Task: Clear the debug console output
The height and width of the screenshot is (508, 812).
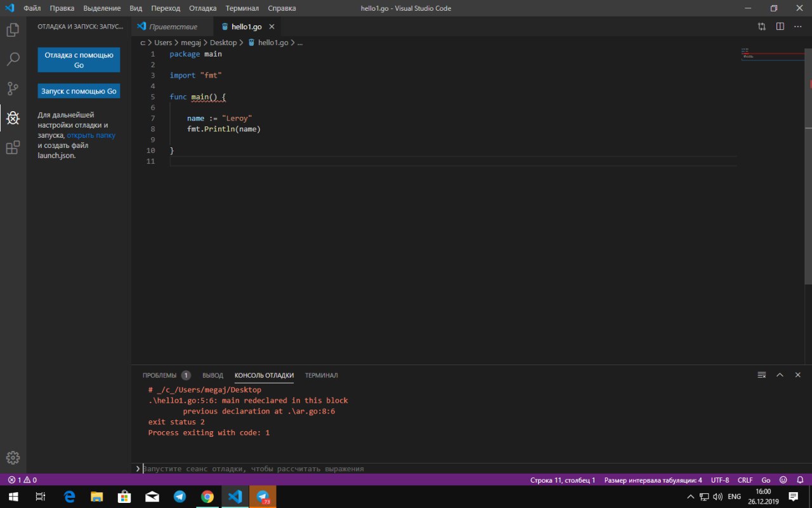Action: 762,375
